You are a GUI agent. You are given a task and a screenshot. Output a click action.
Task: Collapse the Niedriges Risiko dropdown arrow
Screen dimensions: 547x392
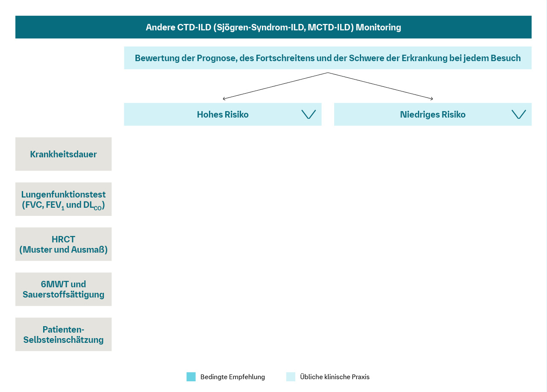pos(519,114)
